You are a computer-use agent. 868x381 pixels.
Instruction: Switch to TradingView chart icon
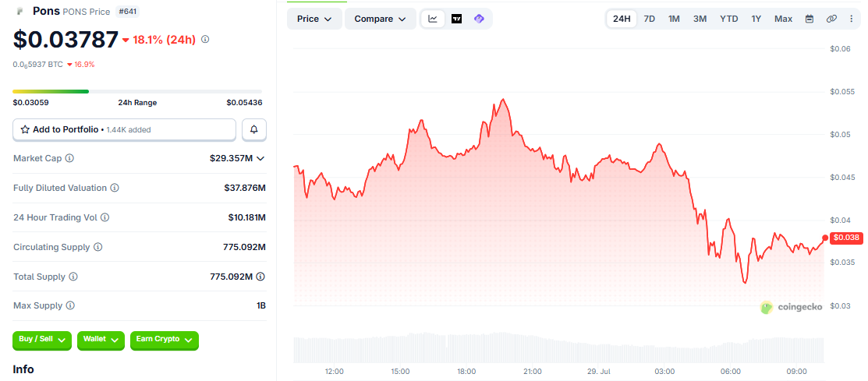point(456,19)
